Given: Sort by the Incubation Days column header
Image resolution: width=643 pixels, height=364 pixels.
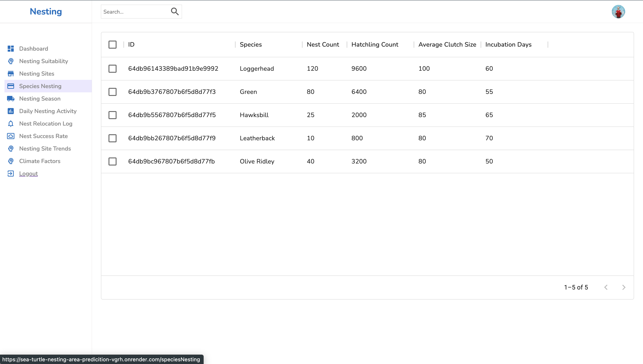Looking at the screenshot, I should coord(508,45).
